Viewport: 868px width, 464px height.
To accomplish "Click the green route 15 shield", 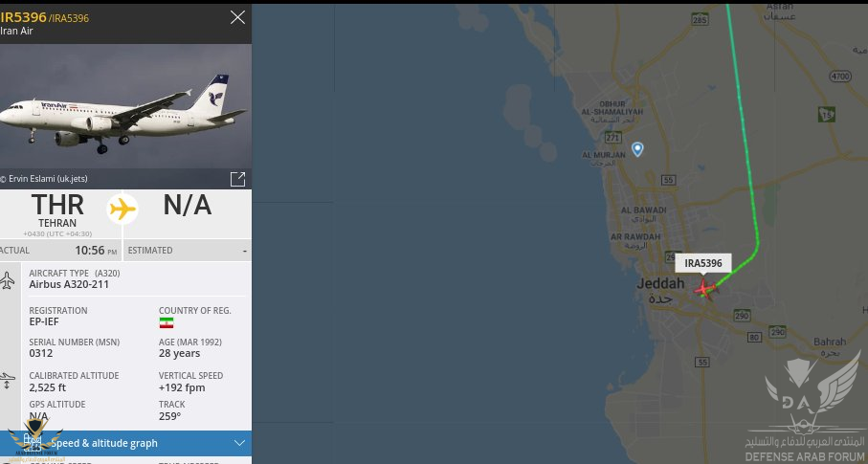I will pyautogui.click(x=826, y=115).
